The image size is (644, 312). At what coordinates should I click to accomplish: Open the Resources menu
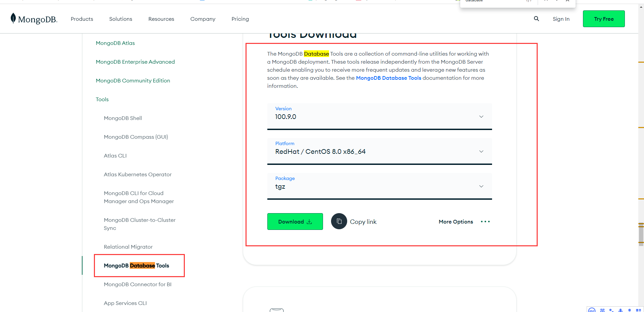click(x=161, y=19)
